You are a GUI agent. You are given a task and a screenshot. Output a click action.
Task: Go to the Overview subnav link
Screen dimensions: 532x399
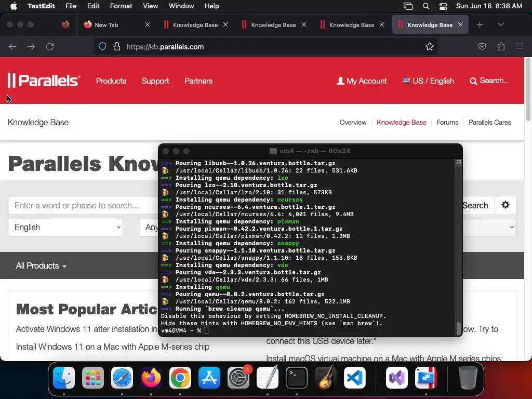pyautogui.click(x=353, y=123)
